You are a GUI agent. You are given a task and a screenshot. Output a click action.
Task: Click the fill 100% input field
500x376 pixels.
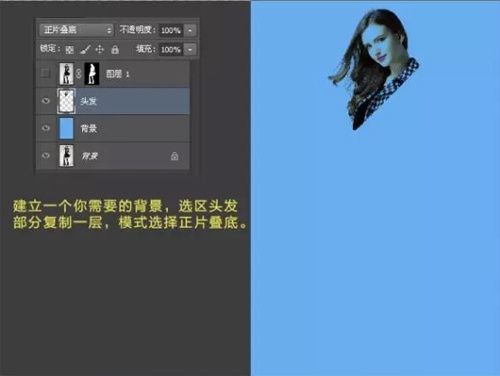pos(171,50)
